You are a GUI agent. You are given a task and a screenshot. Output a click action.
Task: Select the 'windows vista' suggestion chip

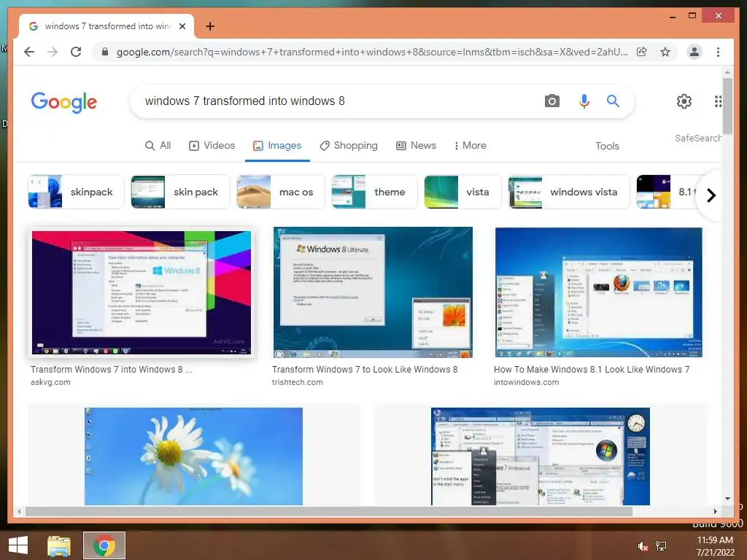click(x=569, y=192)
